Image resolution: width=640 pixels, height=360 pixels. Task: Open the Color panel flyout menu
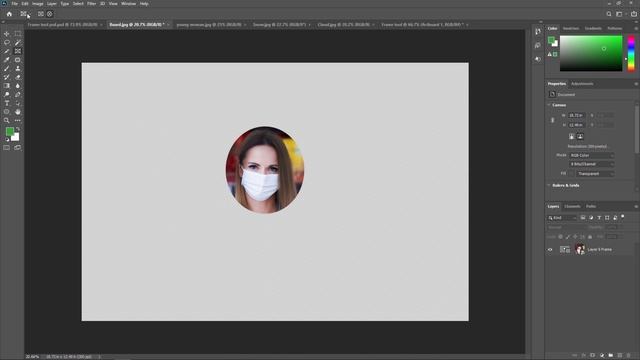(636, 29)
